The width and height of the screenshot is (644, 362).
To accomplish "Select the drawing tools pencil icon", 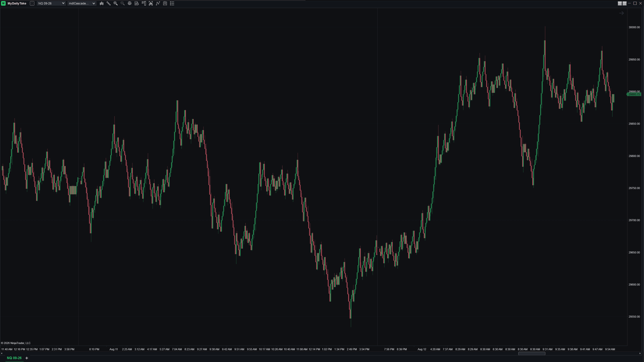I will coord(108,3).
